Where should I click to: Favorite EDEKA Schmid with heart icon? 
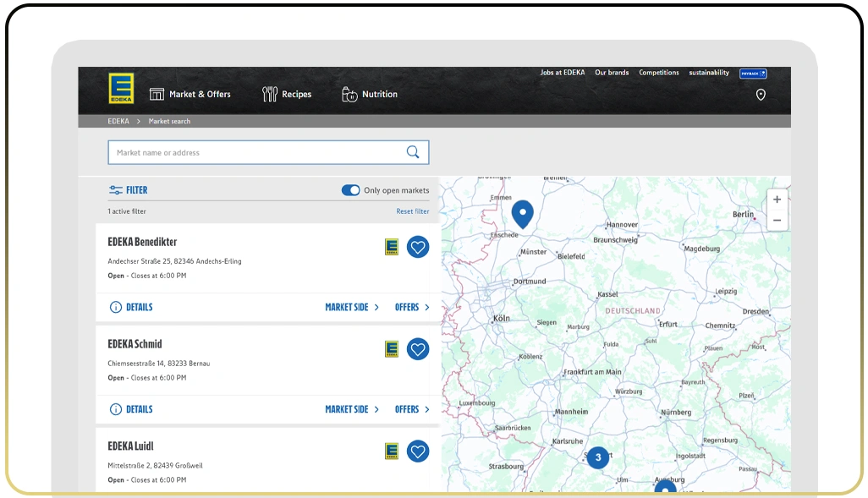(x=418, y=349)
